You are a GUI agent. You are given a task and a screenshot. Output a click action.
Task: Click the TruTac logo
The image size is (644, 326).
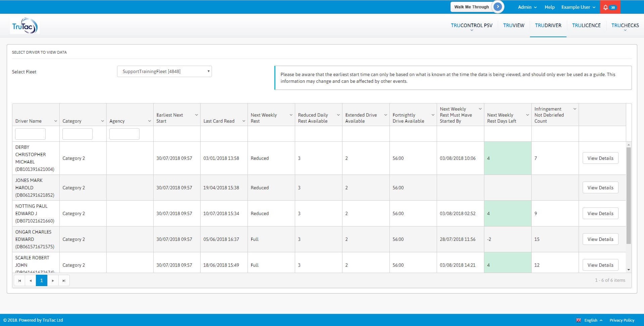(x=24, y=26)
